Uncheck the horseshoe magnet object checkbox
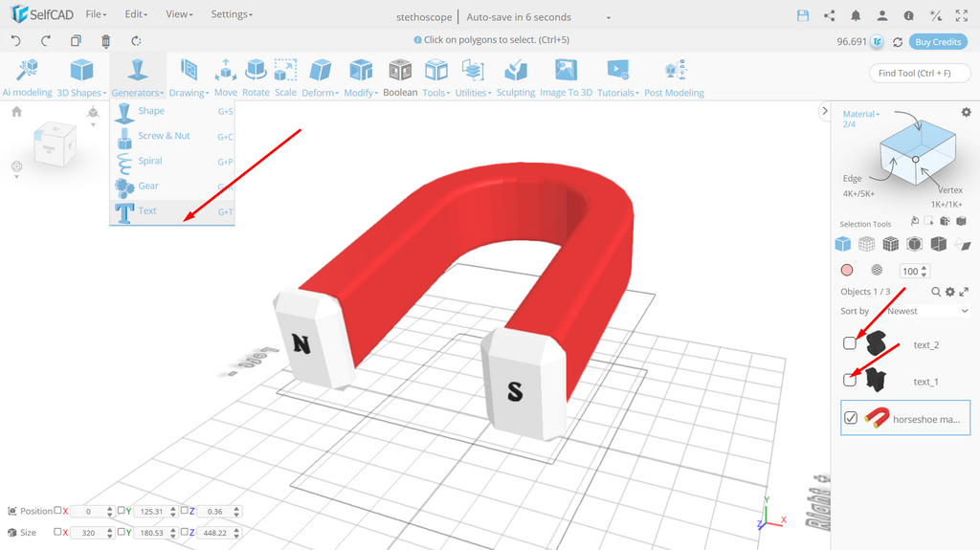This screenshot has width=980, height=550. (851, 418)
